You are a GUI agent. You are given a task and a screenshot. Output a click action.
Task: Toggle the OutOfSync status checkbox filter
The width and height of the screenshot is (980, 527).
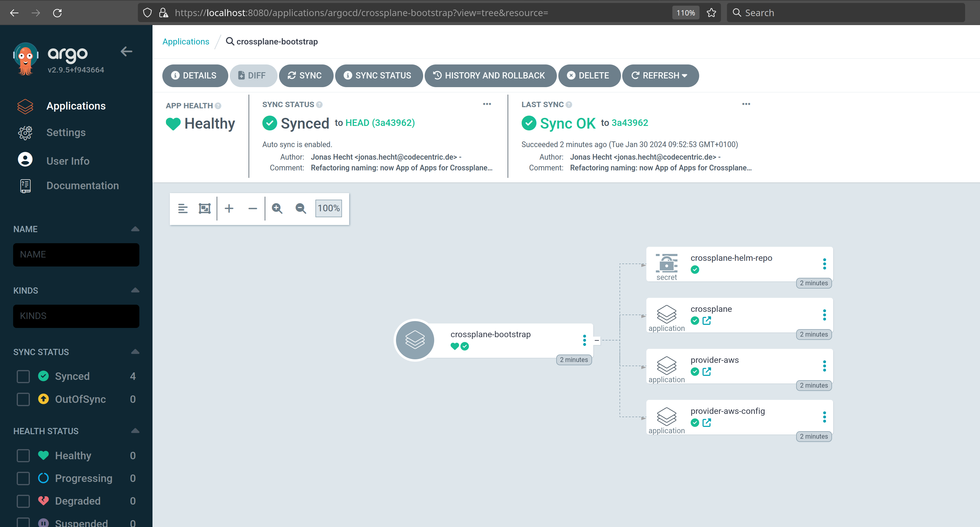click(23, 398)
